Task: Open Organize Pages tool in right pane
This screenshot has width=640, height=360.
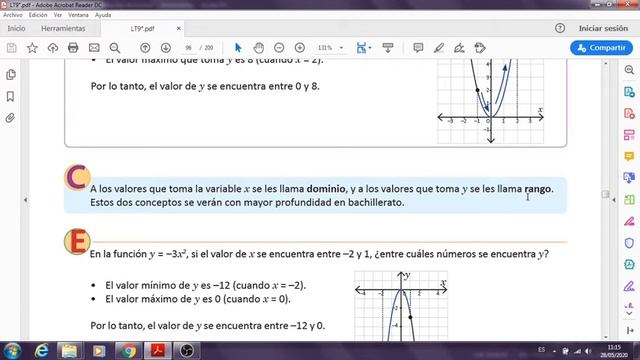Action: (x=629, y=135)
